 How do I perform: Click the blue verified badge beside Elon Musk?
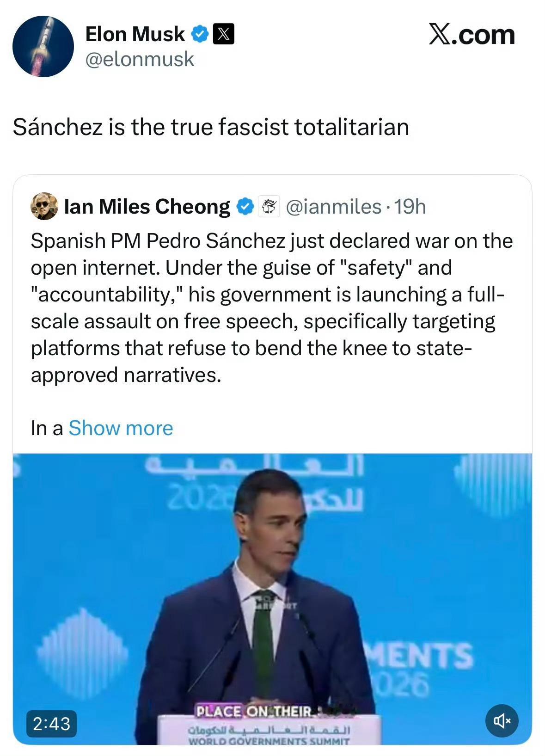click(200, 35)
